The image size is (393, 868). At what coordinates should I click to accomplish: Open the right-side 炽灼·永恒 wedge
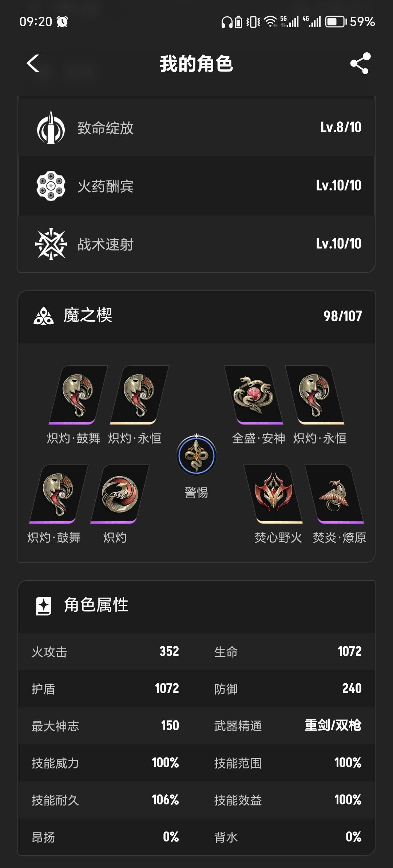click(x=315, y=395)
